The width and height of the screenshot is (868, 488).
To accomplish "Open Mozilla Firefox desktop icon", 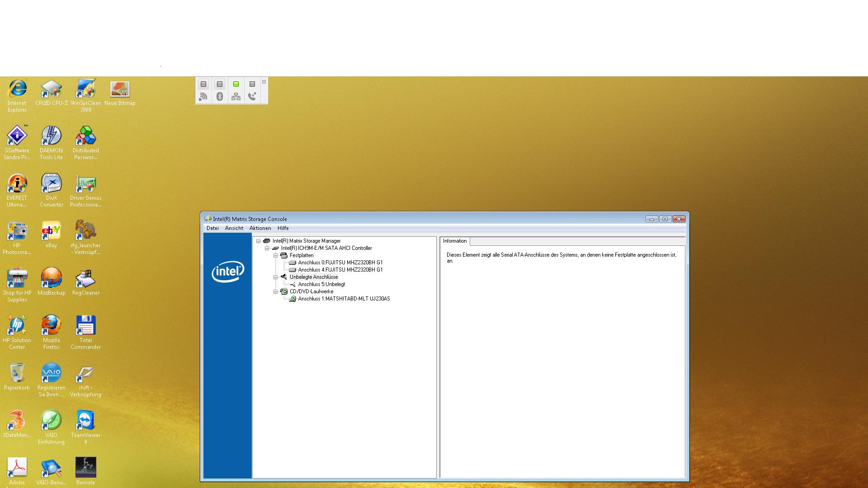I will [51, 326].
